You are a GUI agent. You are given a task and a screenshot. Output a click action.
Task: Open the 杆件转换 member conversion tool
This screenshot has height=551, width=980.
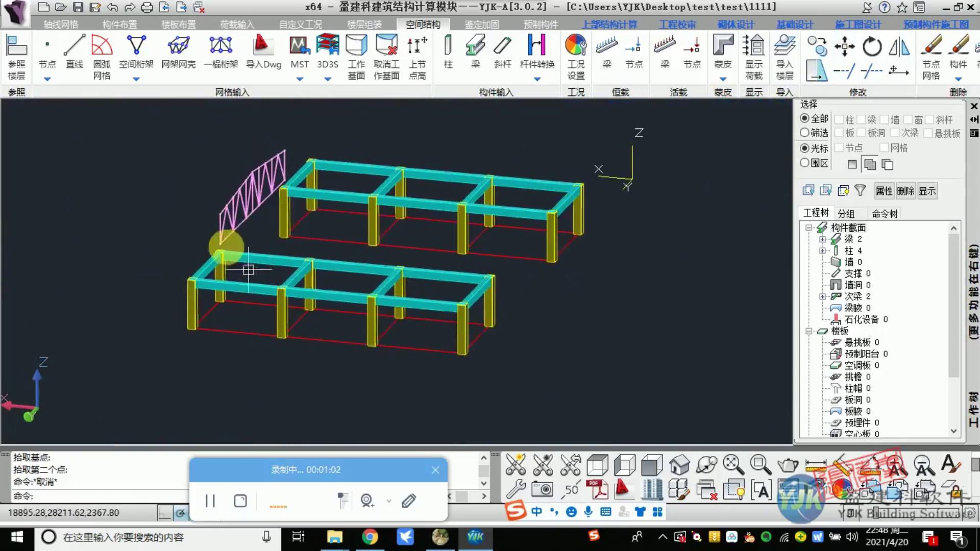point(537,52)
